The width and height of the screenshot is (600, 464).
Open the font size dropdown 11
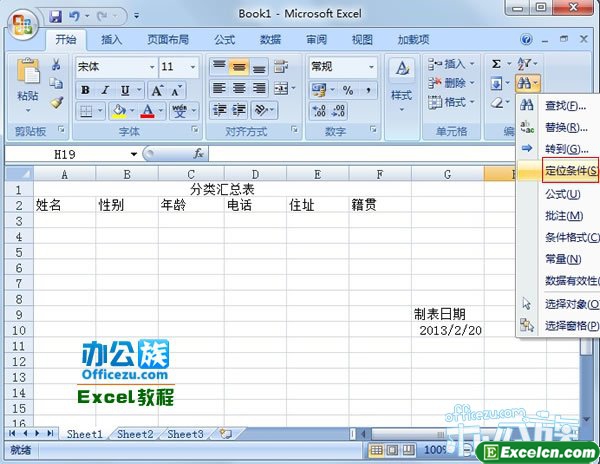point(192,67)
